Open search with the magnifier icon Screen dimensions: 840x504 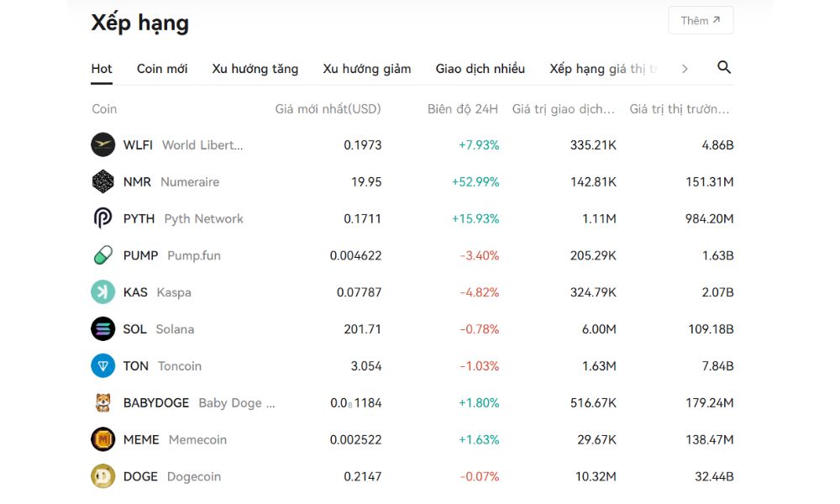pos(723,68)
